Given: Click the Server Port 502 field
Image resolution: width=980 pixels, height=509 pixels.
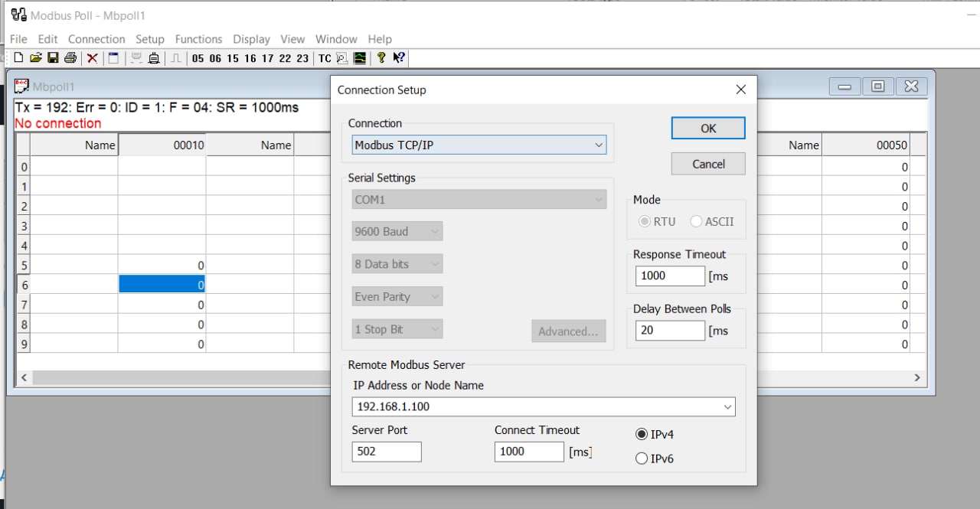Looking at the screenshot, I should [387, 452].
